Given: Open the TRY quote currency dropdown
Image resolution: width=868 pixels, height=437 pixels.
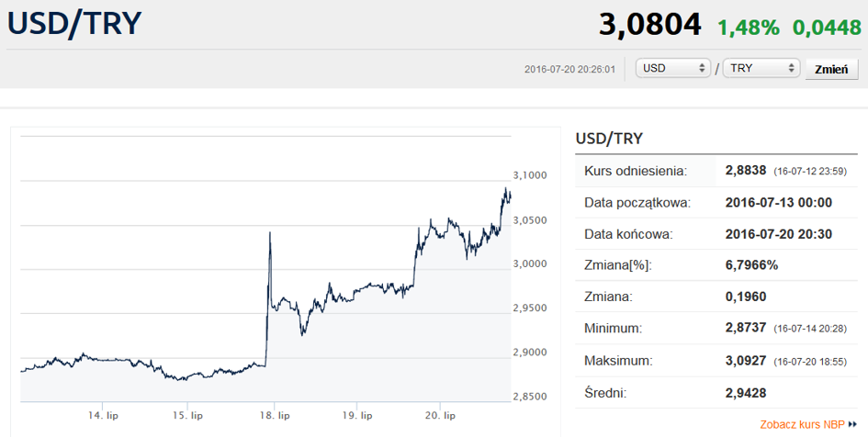Looking at the screenshot, I should tap(761, 69).
